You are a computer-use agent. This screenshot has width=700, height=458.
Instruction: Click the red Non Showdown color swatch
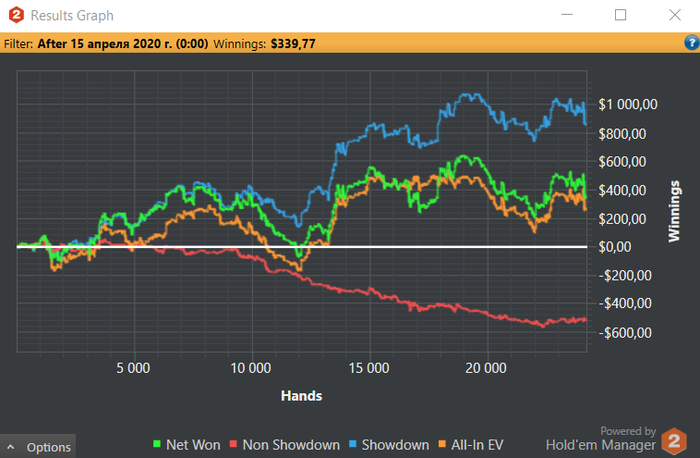tap(233, 444)
